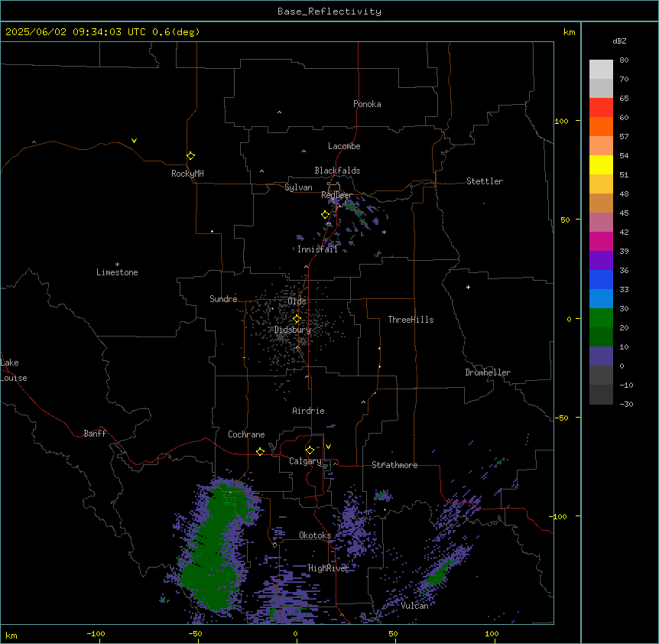Click the Didsbury city label

point(293,330)
